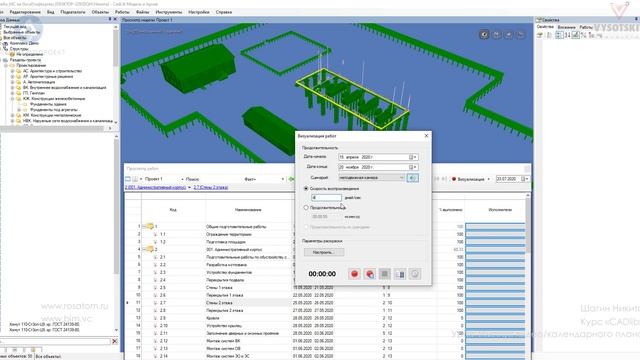Start recording with the red record button

[354, 274]
